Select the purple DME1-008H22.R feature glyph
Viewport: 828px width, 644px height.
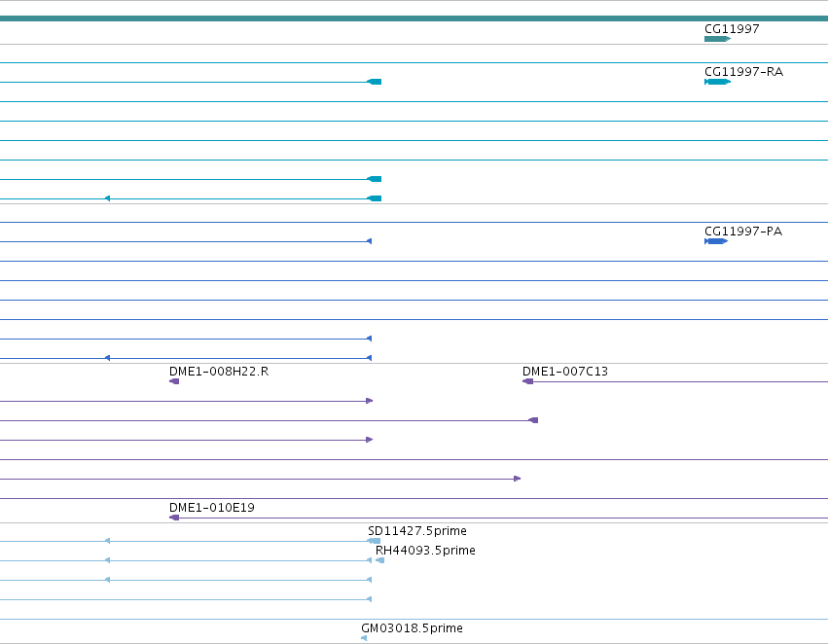point(174,381)
